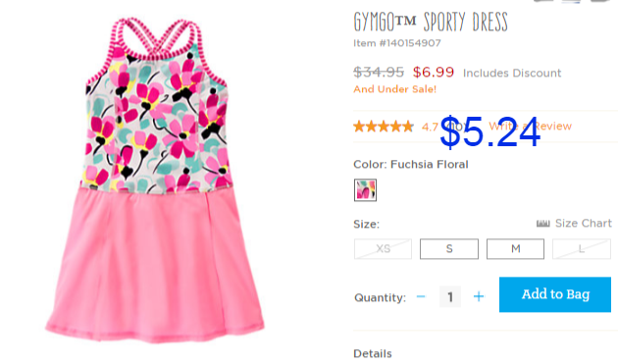Click the quantity input field
This screenshot has width=618, height=364.
coord(450,296)
